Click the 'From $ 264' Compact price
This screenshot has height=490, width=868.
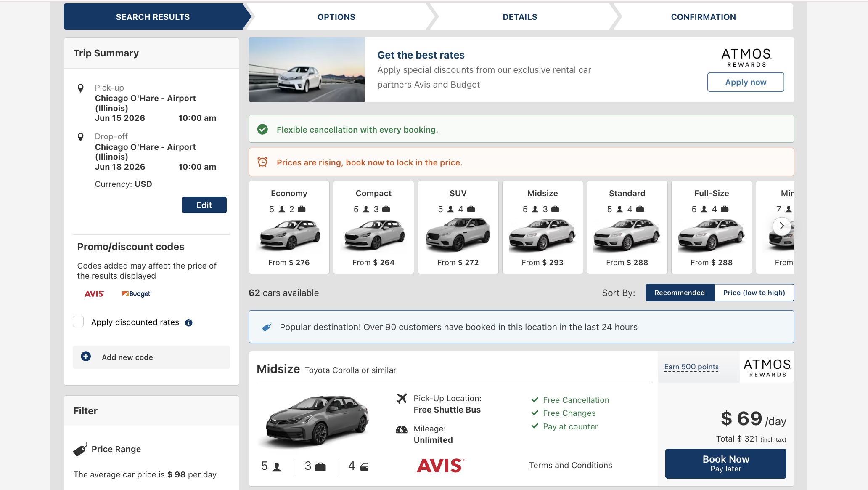[x=373, y=262]
